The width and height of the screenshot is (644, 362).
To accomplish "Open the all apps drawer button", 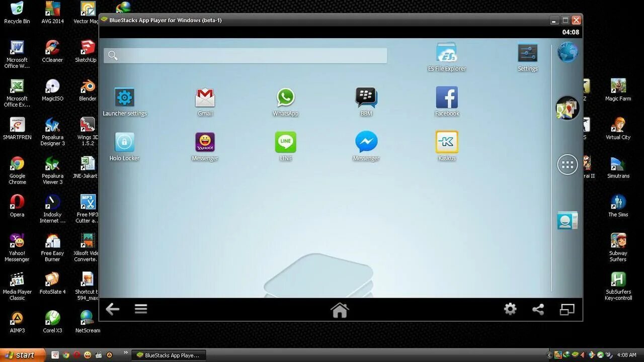I will coord(567,164).
